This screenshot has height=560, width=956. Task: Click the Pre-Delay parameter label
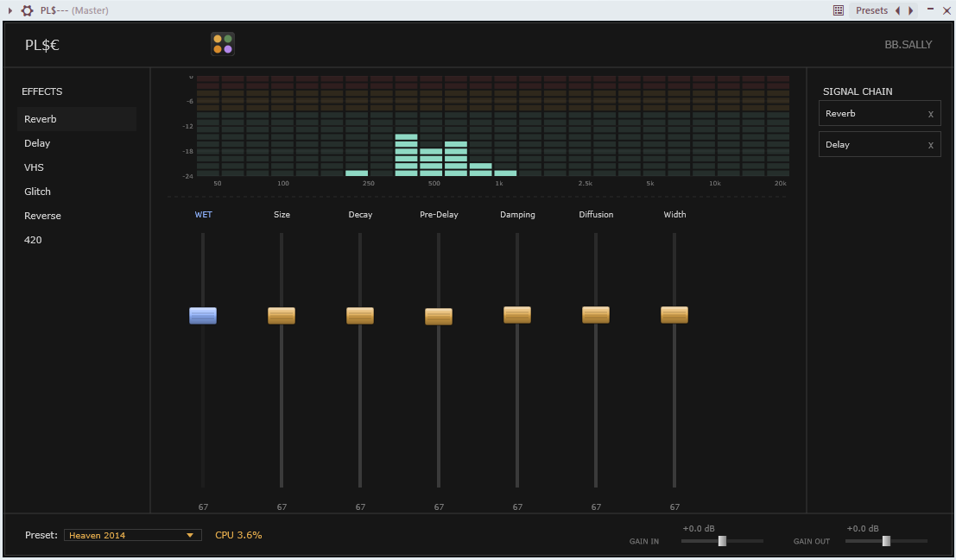coord(439,215)
